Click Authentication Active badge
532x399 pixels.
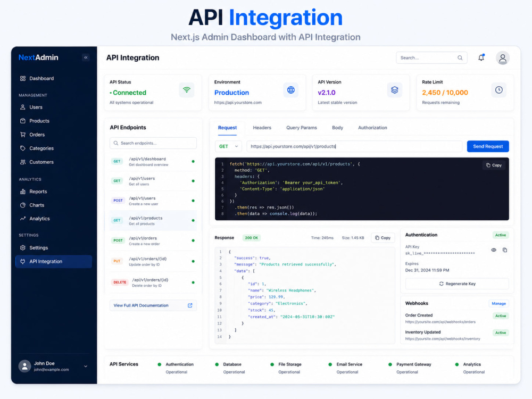click(x=501, y=235)
